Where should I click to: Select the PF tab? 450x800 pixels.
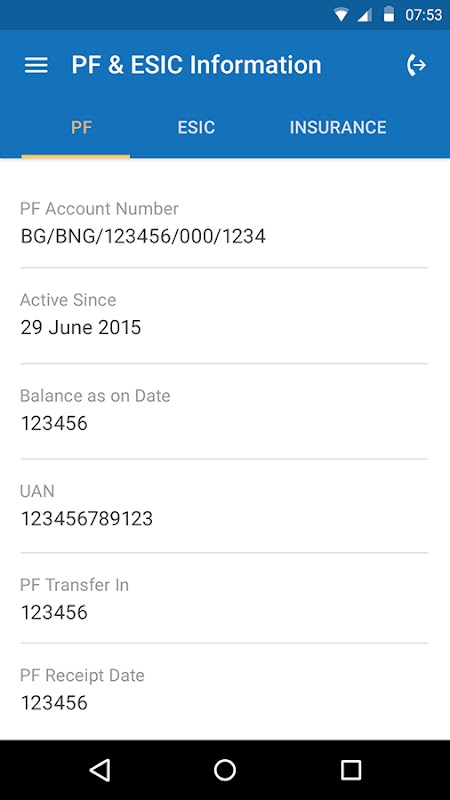(x=81, y=127)
